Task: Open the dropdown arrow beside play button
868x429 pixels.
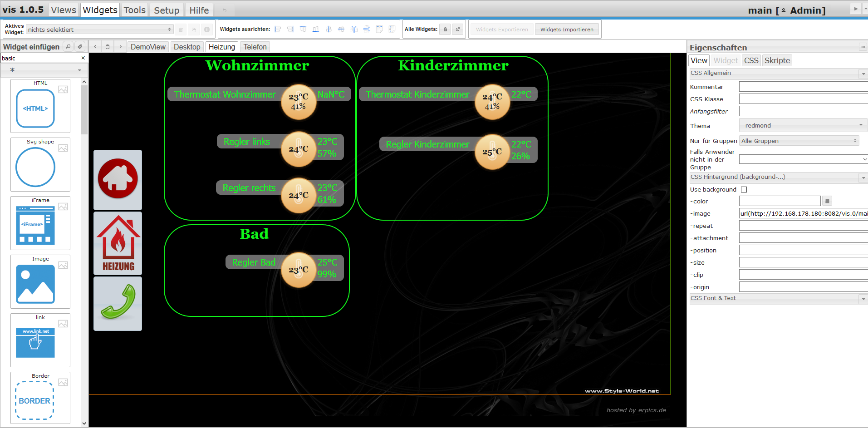Action: pyautogui.click(x=865, y=9)
